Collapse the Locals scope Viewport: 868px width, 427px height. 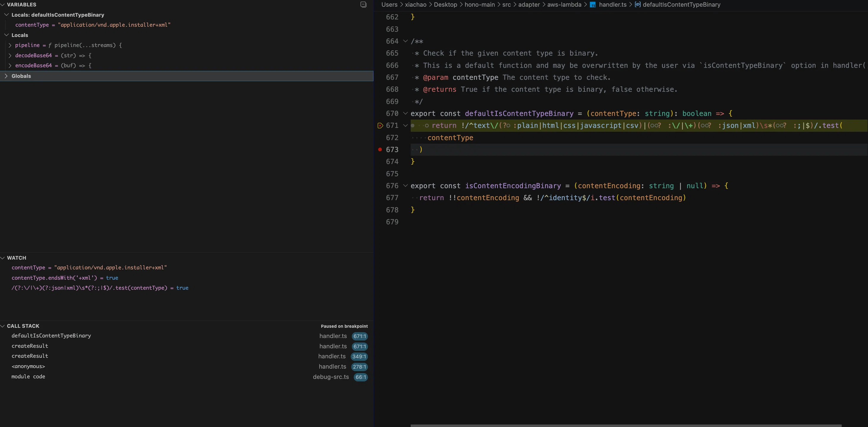(x=7, y=35)
